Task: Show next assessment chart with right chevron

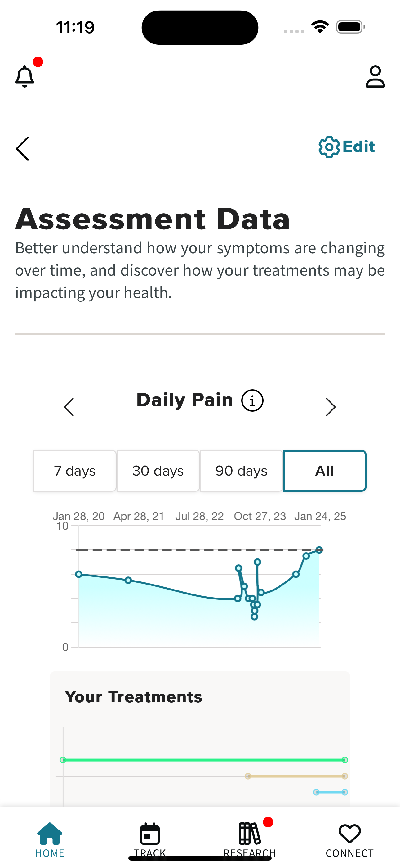Action: [x=331, y=407]
